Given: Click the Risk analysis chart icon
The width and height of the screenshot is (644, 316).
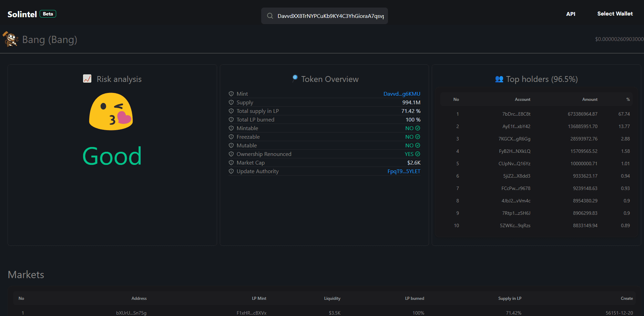Looking at the screenshot, I should point(87,79).
